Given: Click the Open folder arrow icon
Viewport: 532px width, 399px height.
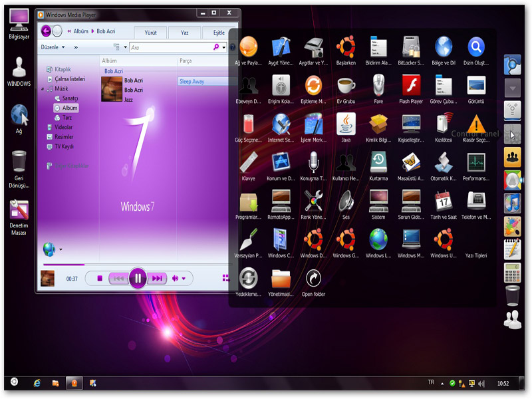Looking at the screenshot, I should point(313,278).
